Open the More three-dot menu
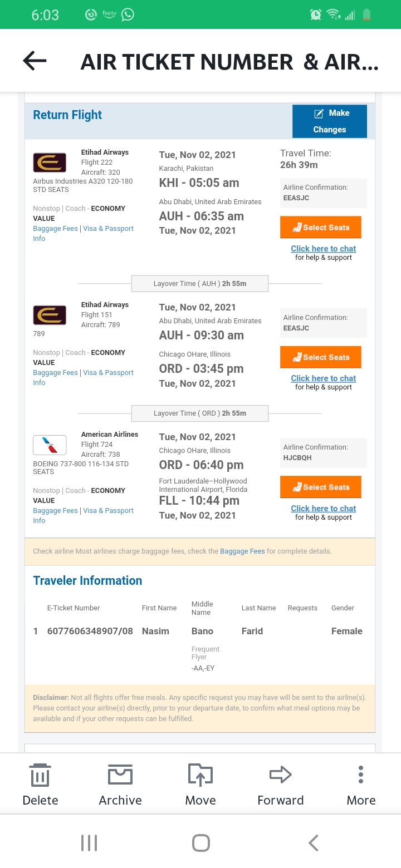 tap(361, 775)
